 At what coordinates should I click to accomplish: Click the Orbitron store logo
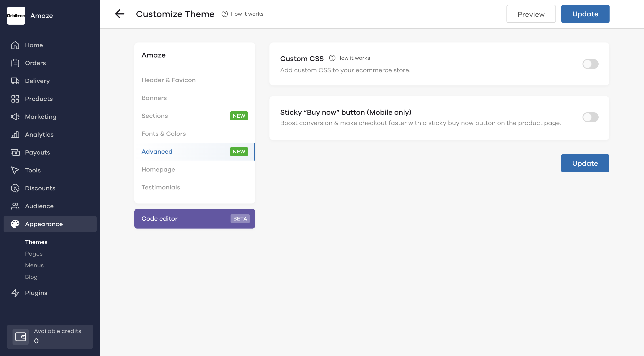pos(16,15)
